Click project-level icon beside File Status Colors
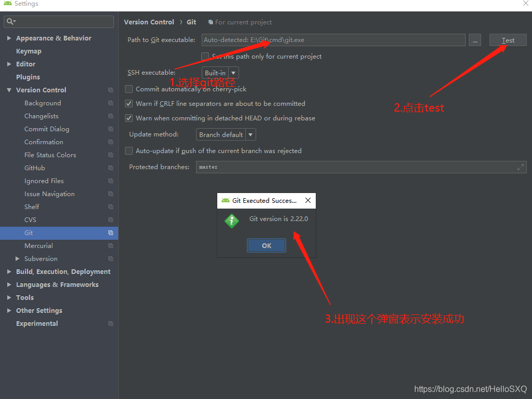This screenshot has width=532, height=399. pyautogui.click(x=110, y=155)
